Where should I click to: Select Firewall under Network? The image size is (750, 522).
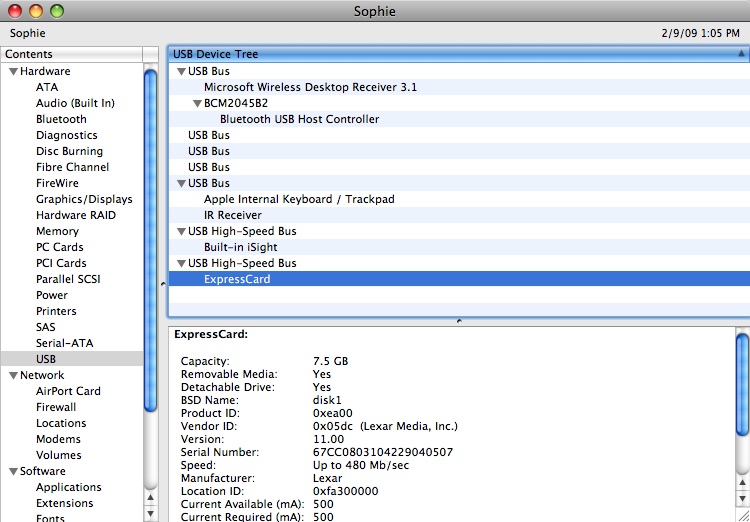click(x=56, y=407)
